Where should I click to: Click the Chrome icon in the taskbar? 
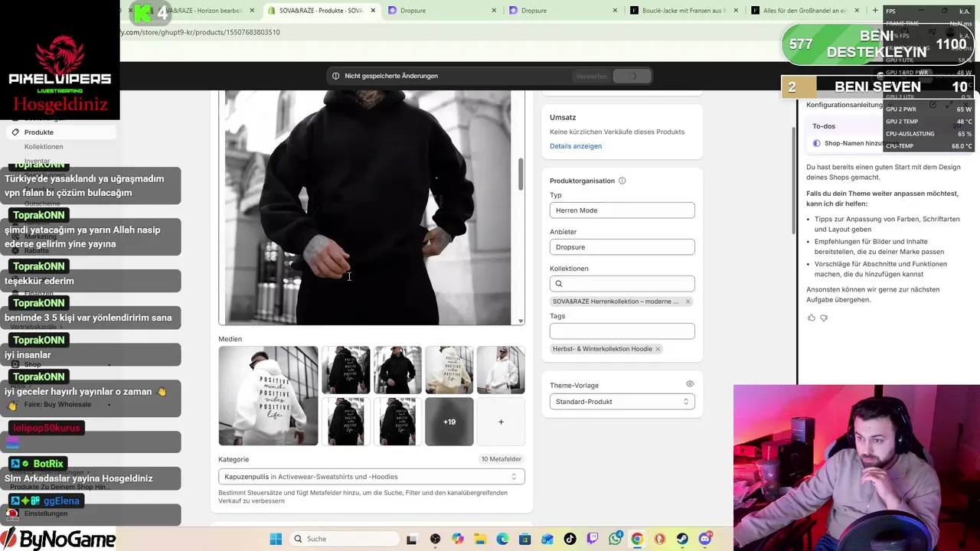[637, 539]
